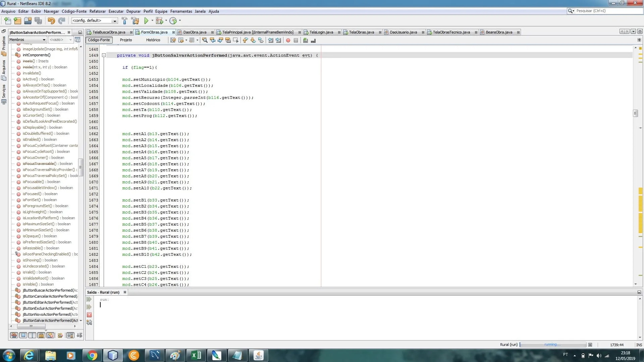Stop the running process in output panel
Screen dimensions: 644x362
pyautogui.click(x=89, y=315)
